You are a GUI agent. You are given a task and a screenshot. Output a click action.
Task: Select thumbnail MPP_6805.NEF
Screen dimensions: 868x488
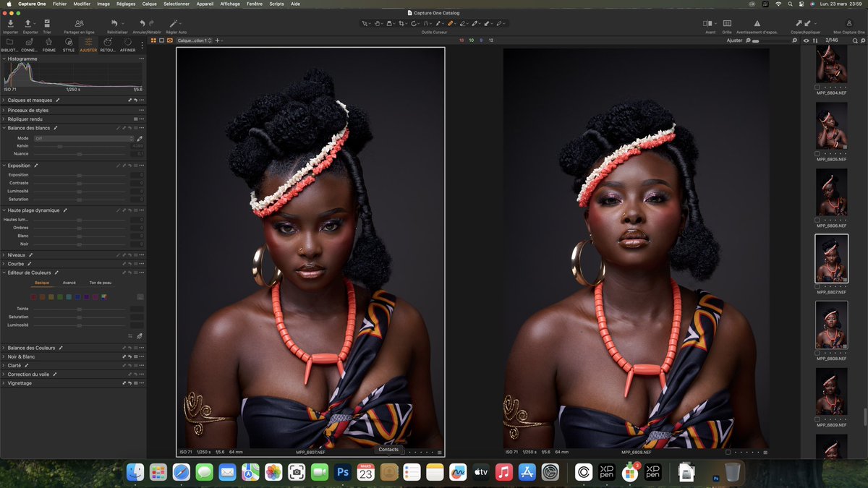831,126
